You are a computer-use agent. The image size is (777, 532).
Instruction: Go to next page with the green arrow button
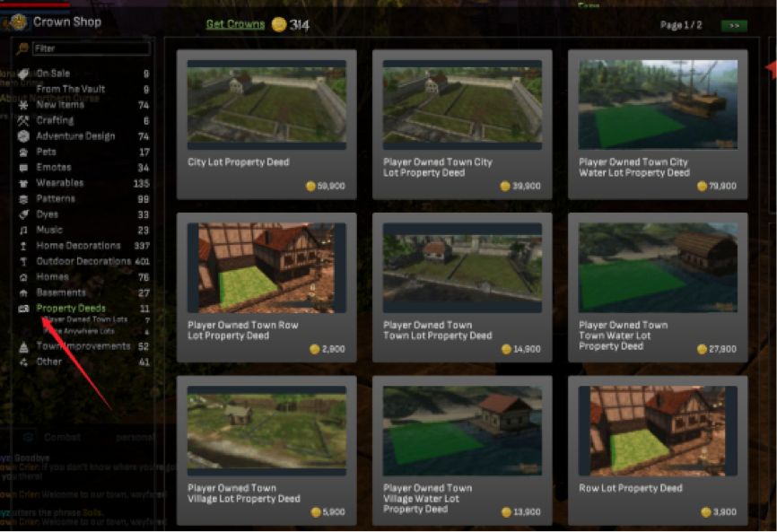(734, 25)
